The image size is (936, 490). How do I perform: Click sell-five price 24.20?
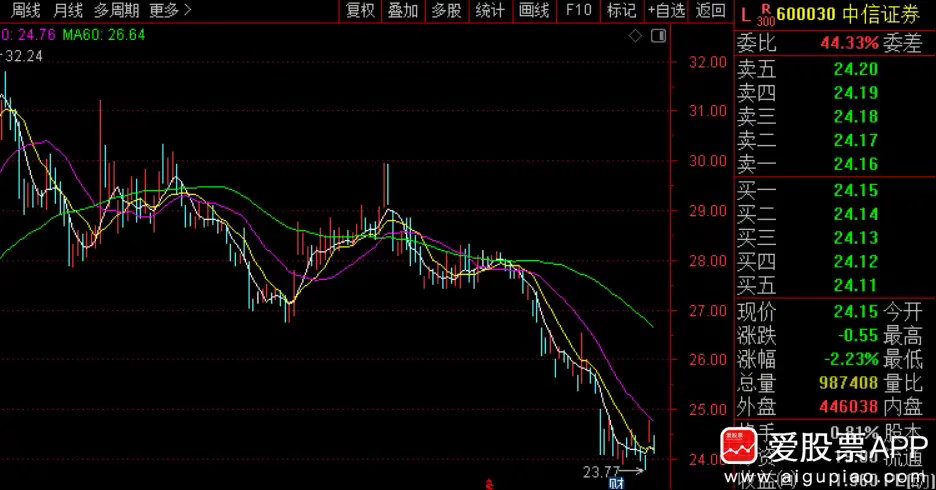coord(856,69)
